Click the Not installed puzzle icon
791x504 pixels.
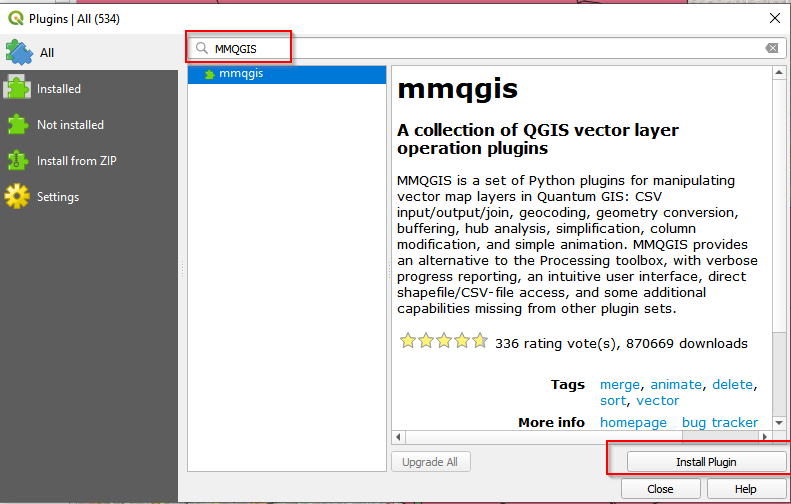click(x=18, y=124)
